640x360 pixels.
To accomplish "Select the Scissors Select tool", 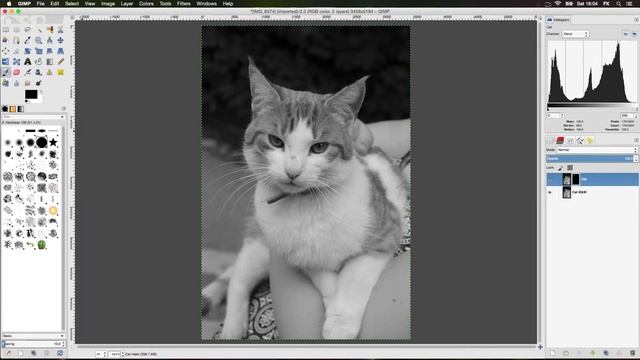I will point(61,29).
